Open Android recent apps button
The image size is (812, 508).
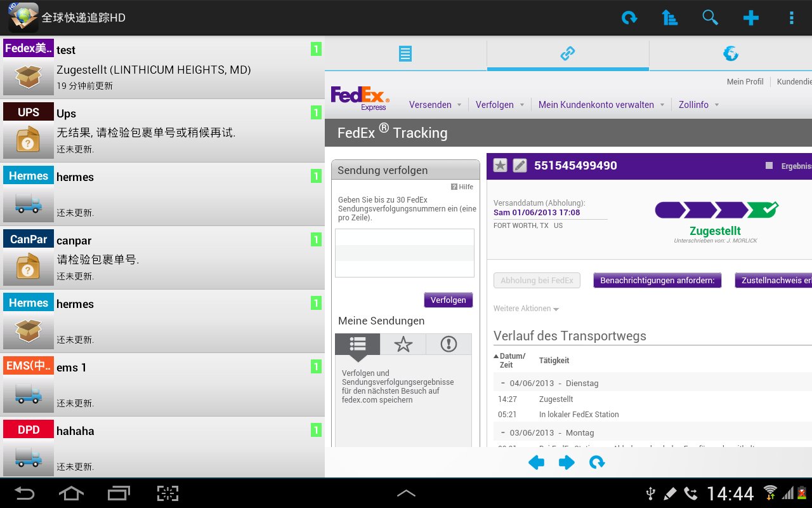tap(119, 493)
